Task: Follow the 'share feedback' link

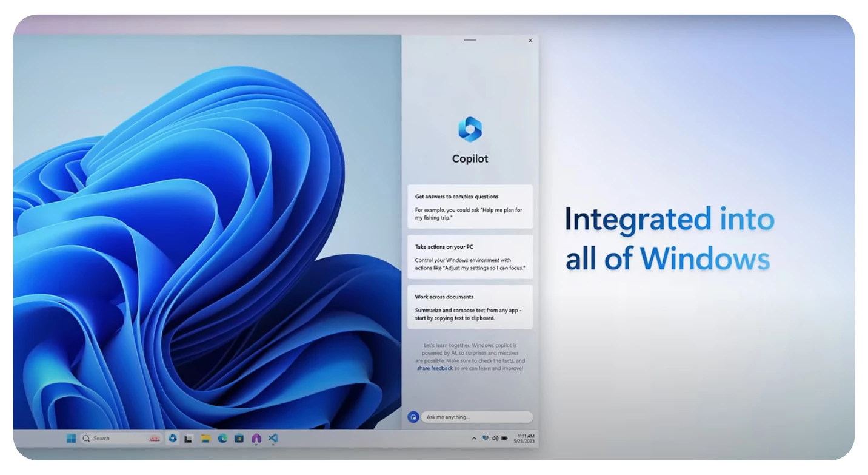Action: [x=435, y=368]
